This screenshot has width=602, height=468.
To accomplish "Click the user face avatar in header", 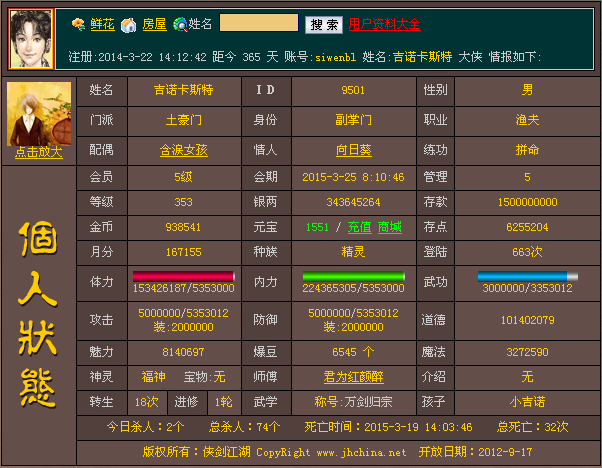I will tap(31, 39).
